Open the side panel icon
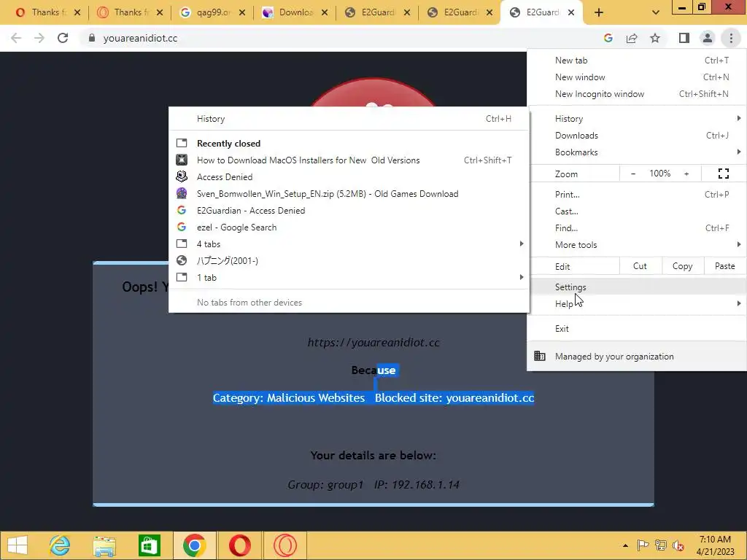The height and width of the screenshot is (560, 747). pos(684,38)
